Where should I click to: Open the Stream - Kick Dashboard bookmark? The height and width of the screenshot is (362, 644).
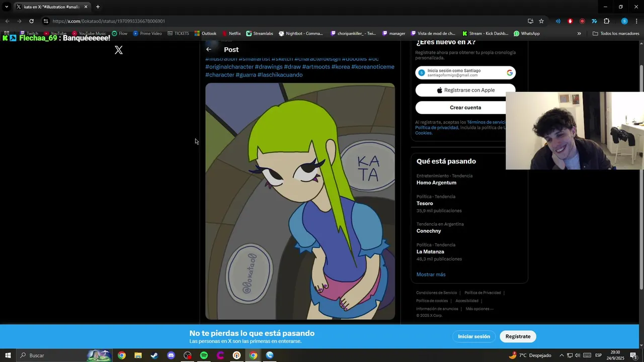pos(486,34)
